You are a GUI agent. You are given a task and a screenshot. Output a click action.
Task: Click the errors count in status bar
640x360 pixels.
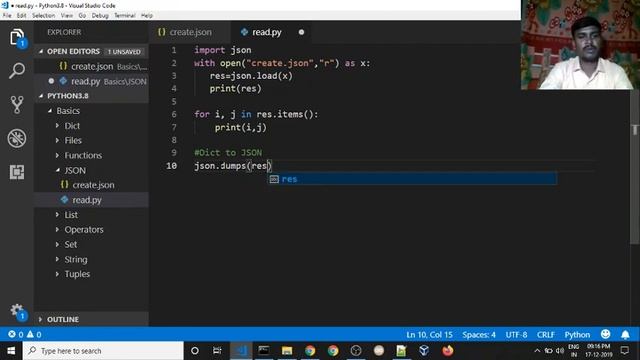(16, 334)
